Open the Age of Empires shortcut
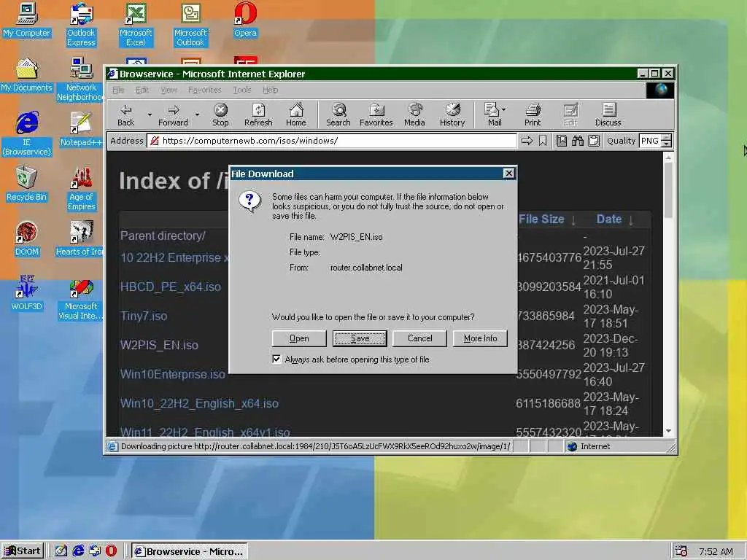 [x=82, y=189]
